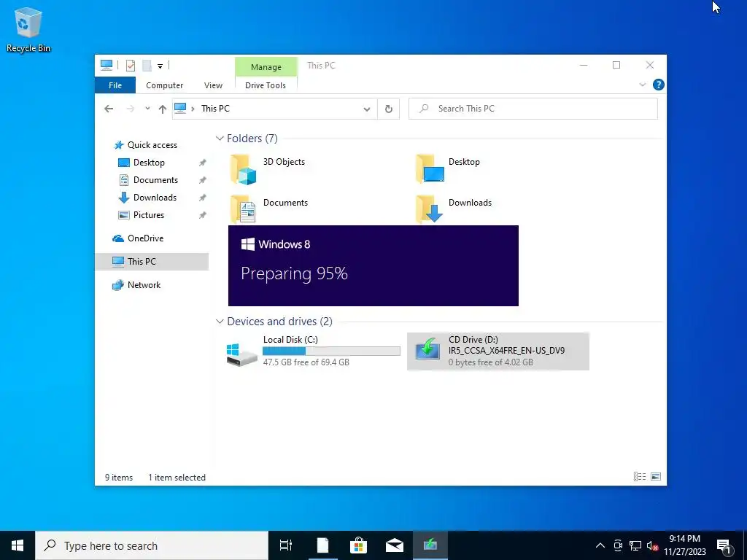
Task: Select the Manage contextual tab
Action: pyautogui.click(x=266, y=67)
